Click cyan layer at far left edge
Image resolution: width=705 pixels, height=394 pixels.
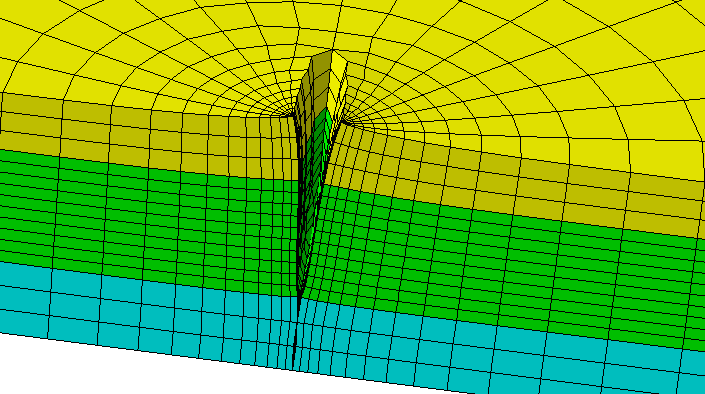click(22, 297)
